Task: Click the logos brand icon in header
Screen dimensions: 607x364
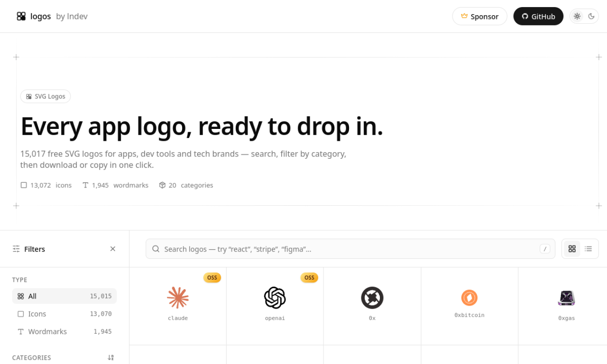Action: click(x=21, y=17)
